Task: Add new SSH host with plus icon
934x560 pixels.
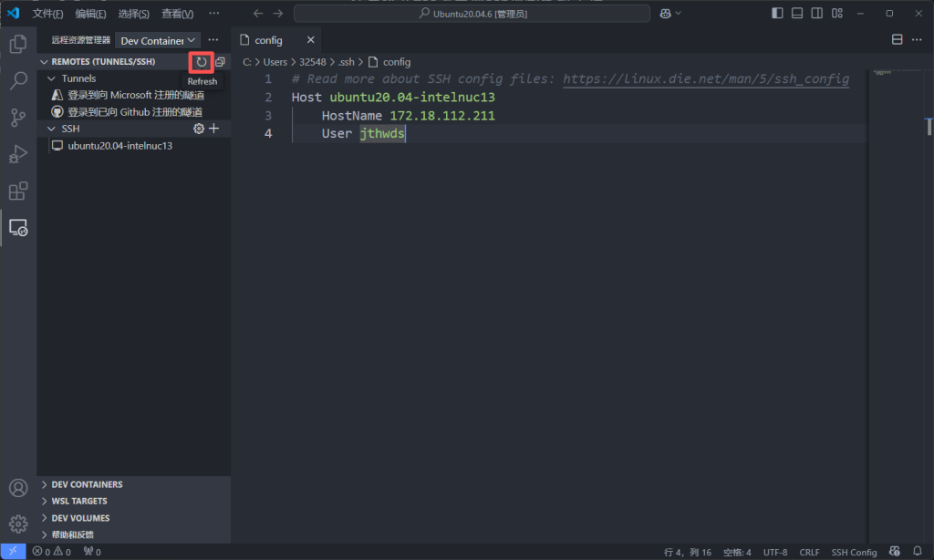Action: click(214, 129)
